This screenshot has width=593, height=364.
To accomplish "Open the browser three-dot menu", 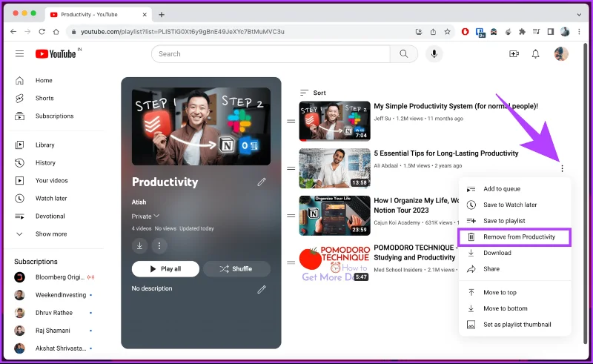I will pyautogui.click(x=579, y=32).
